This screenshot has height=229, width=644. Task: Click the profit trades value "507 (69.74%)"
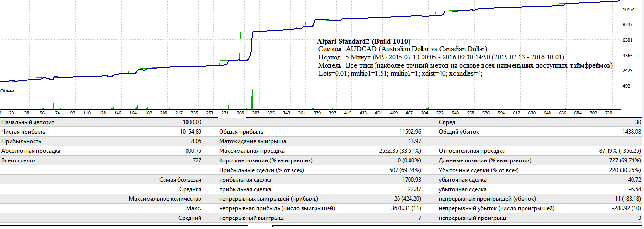404,170
